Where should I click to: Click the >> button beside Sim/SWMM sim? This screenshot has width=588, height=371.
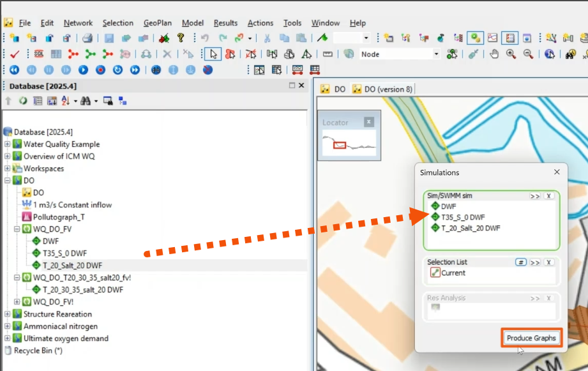534,196
